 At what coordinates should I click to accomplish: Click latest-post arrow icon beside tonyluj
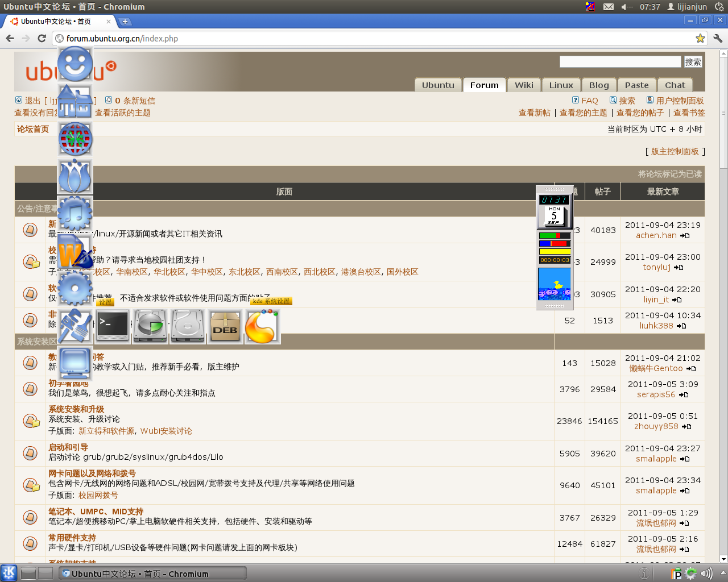tap(679, 267)
